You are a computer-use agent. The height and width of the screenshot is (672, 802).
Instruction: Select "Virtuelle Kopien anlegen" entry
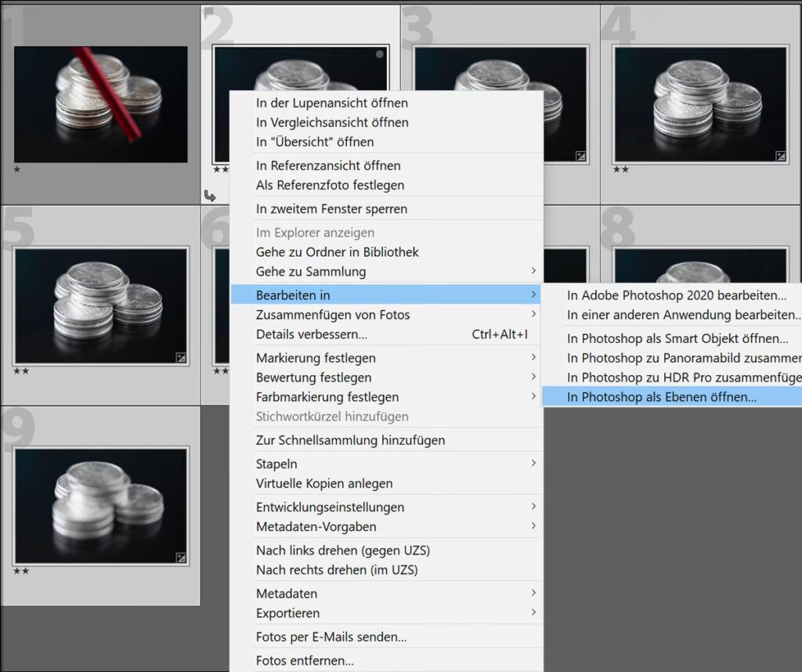(324, 483)
